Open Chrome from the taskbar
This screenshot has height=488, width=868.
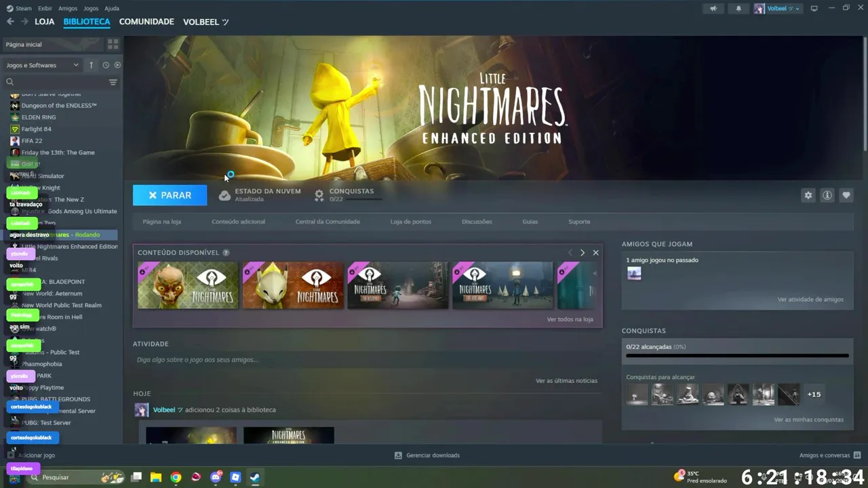coord(176,477)
